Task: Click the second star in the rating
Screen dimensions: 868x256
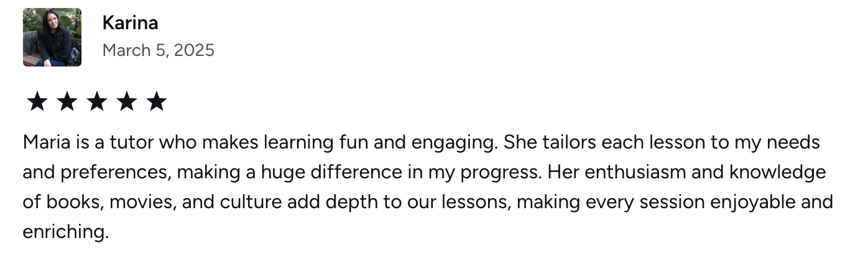Action: pyautogui.click(x=67, y=101)
